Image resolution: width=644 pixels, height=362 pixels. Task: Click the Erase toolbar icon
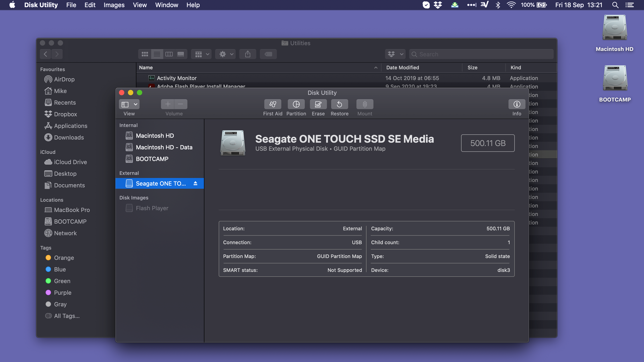tap(318, 104)
